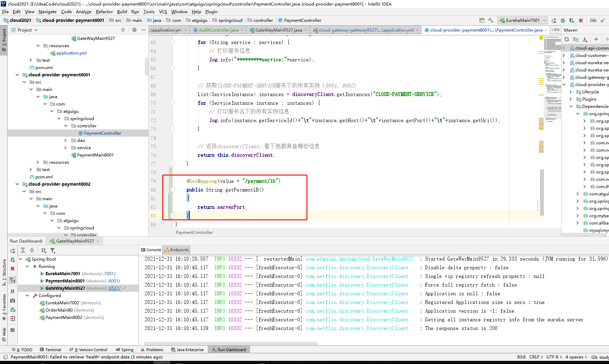Click UTF-8 encoding in status bar
Viewport: 609px width, 364px height.
(554, 357)
